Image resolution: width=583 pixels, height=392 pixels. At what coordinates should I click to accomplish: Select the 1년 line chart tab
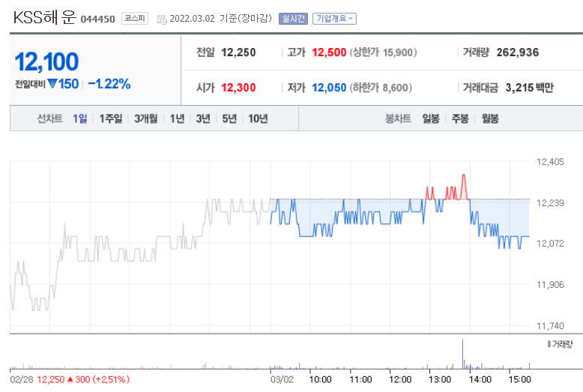pyautogui.click(x=177, y=118)
